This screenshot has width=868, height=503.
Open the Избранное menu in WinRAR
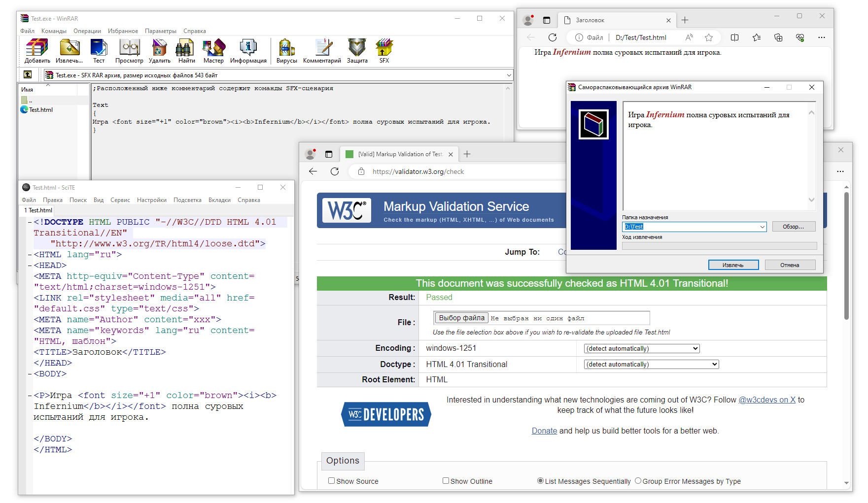point(123,31)
